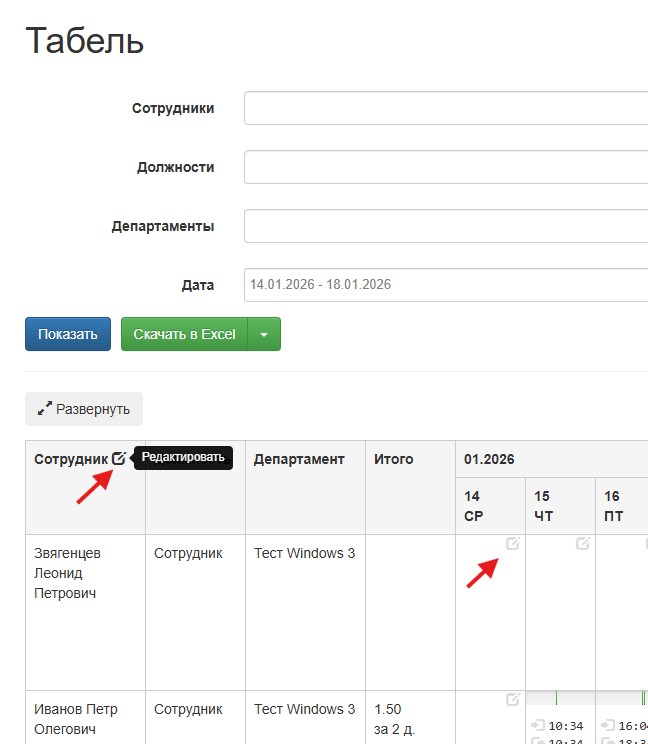The width and height of the screenshot is (648, 744).
Task: Select the employee Иванов Петр Олегович
Action: point(76,719)
